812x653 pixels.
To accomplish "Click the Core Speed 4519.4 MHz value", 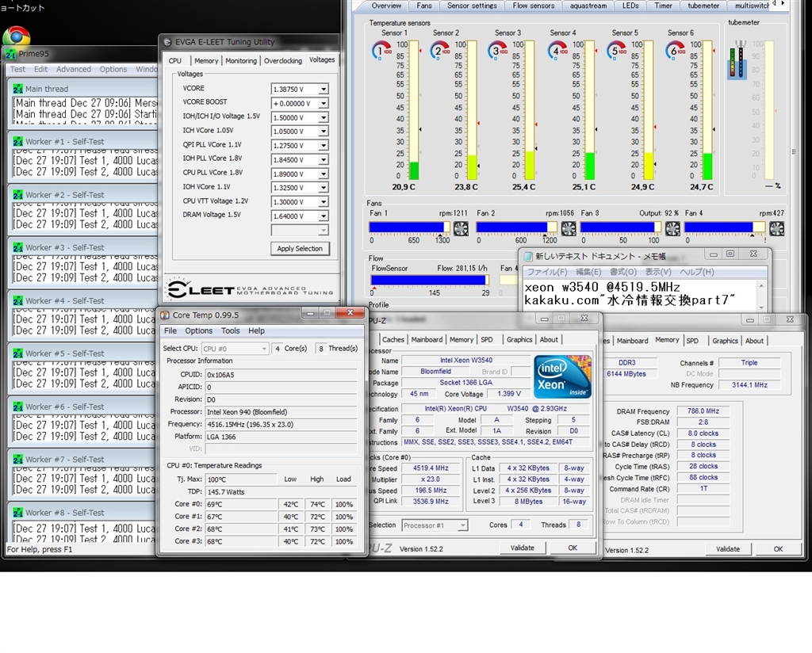I will coord(431,468).
